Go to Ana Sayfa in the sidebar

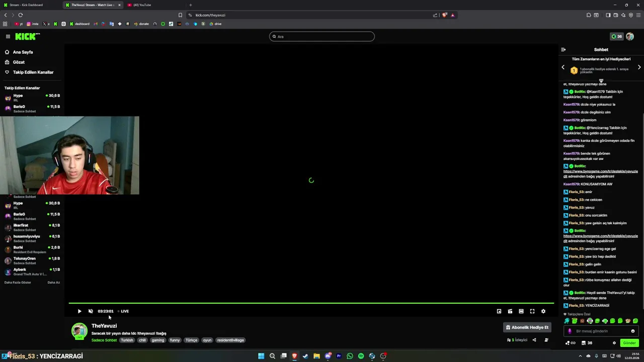[23, 52]
